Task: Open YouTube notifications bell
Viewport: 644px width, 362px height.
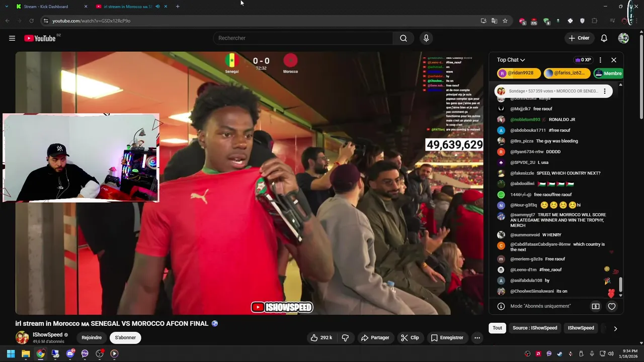Action: coord(604,38)
